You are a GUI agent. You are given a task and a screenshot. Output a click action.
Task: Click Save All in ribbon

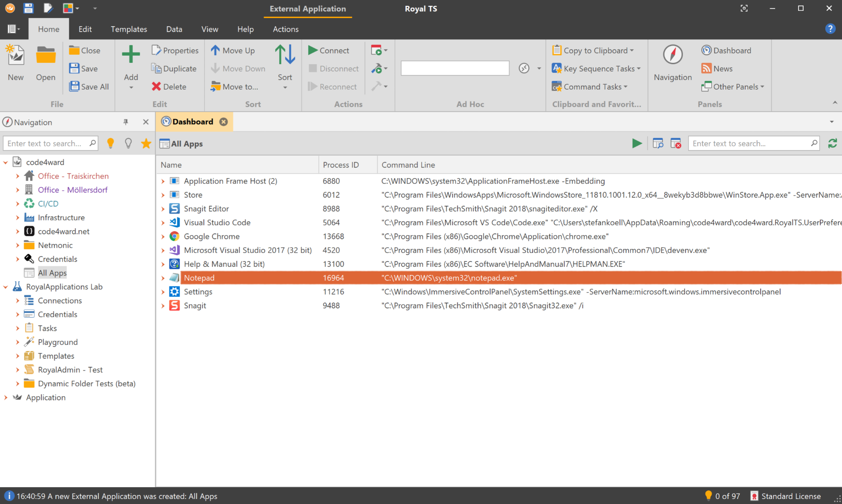click(x=89, y=86)
